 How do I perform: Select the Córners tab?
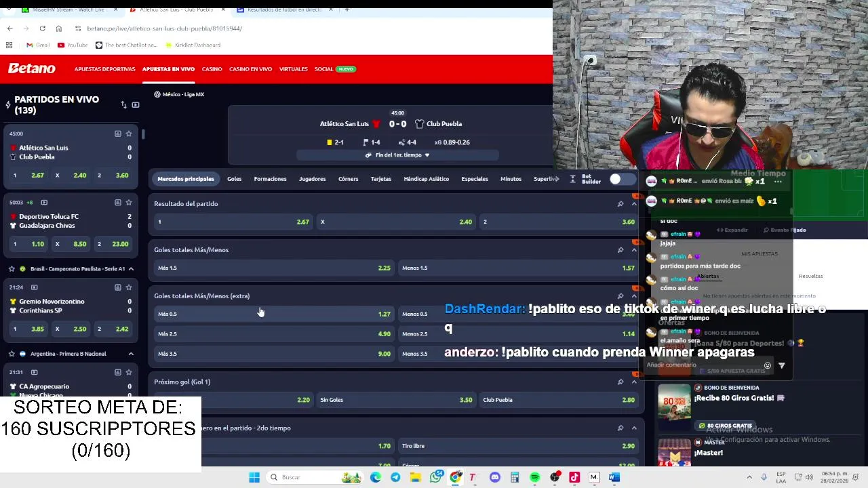point(348,179)
